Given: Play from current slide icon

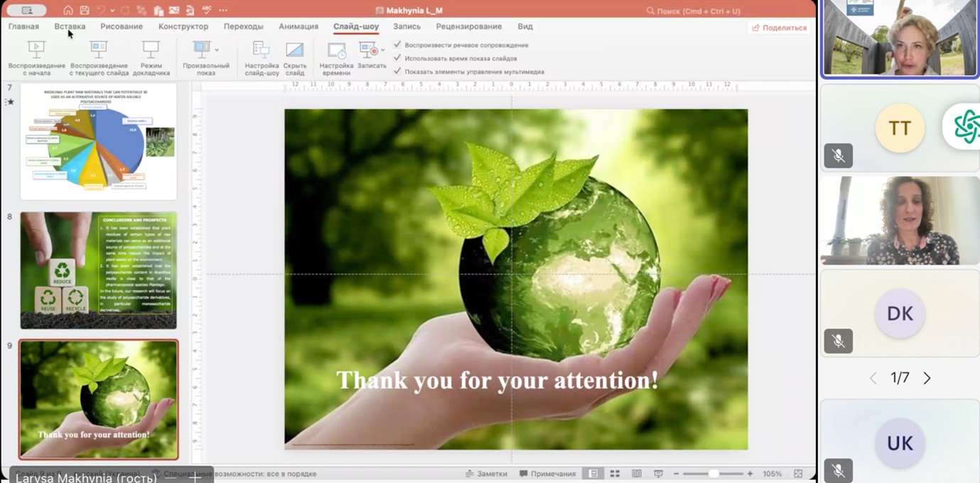Looking at the screenshot, I should click(99, 50).
